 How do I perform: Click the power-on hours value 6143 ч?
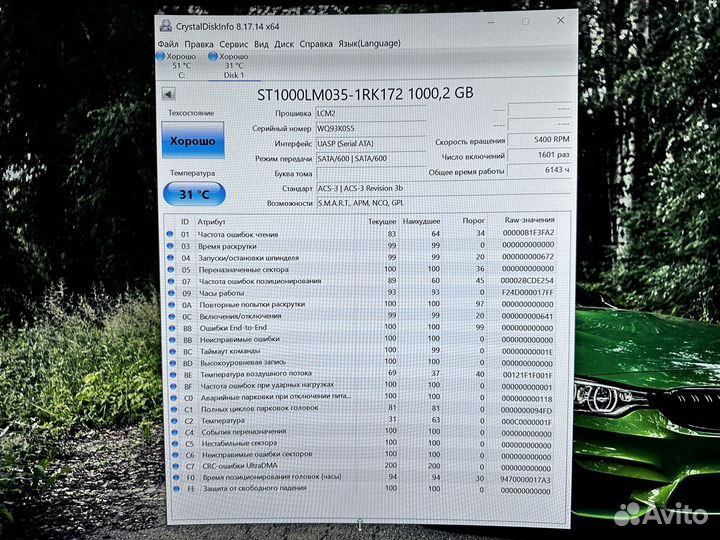tap(540, 170)
